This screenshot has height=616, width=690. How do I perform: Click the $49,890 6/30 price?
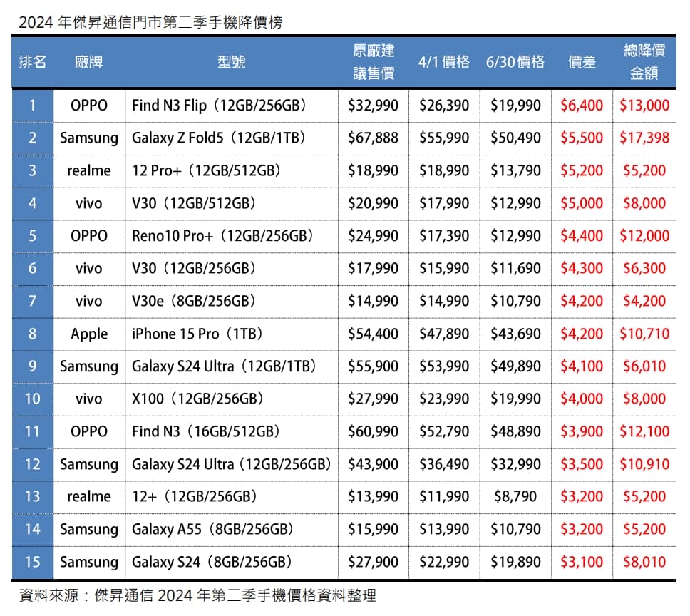pos(515,366)
